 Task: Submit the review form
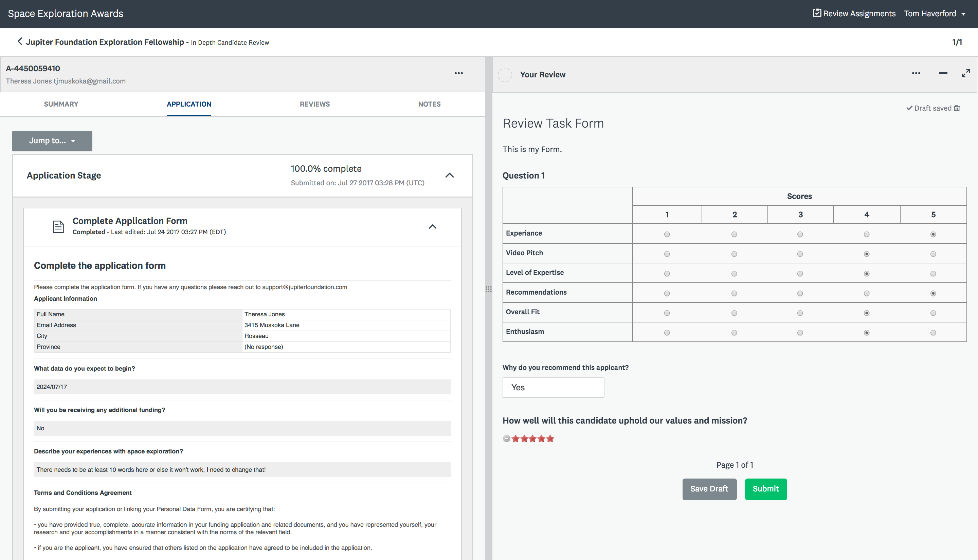(x=765, y=489)
